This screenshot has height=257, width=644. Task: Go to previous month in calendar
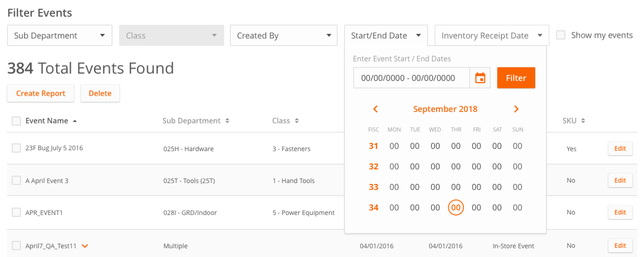pyautogui.click(x=375, y=109)
